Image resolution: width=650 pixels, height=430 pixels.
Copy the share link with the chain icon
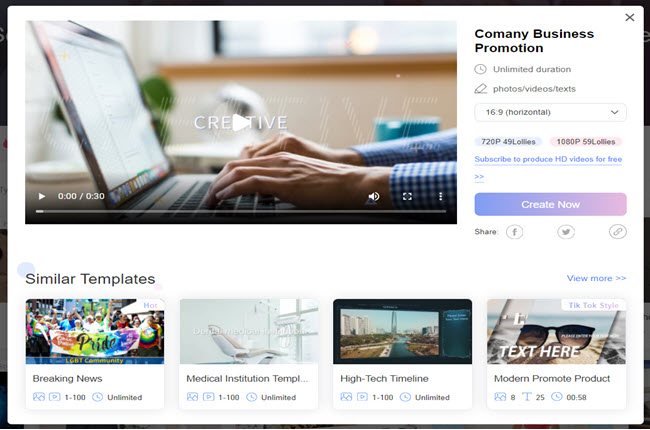coord(617,232)
